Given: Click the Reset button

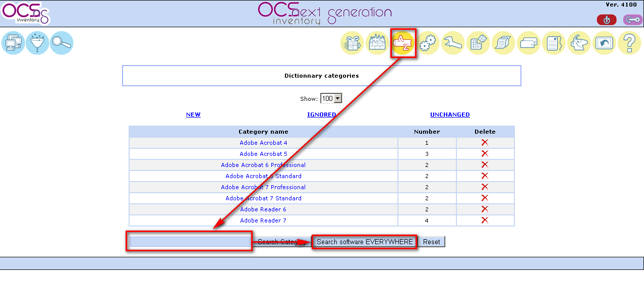Looking at the screenshot, I should 432,242.
